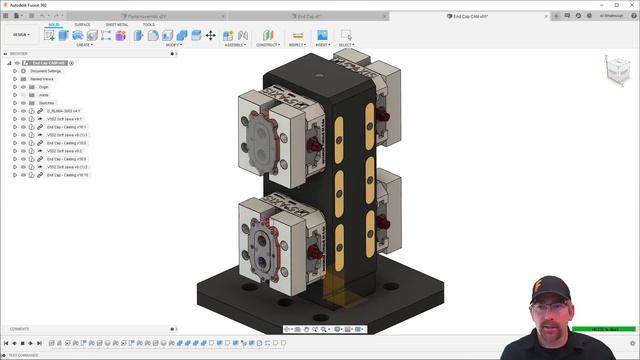The image size is (640, 360).
Task: Open the Insert dropdown label
Action: tap(323, 44)
